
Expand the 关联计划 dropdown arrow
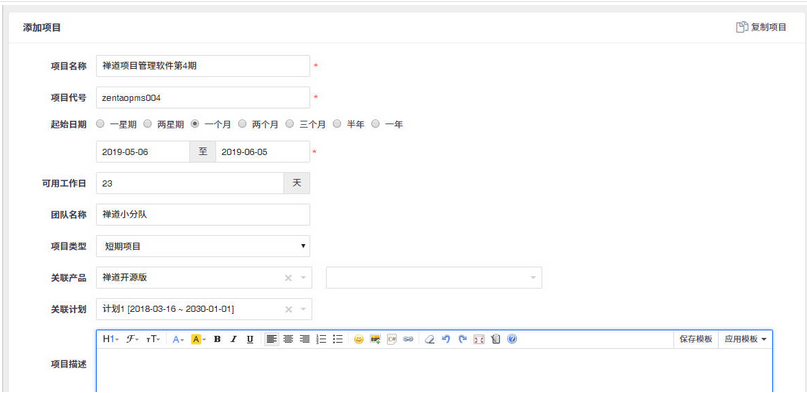click(x=303, y=309)
